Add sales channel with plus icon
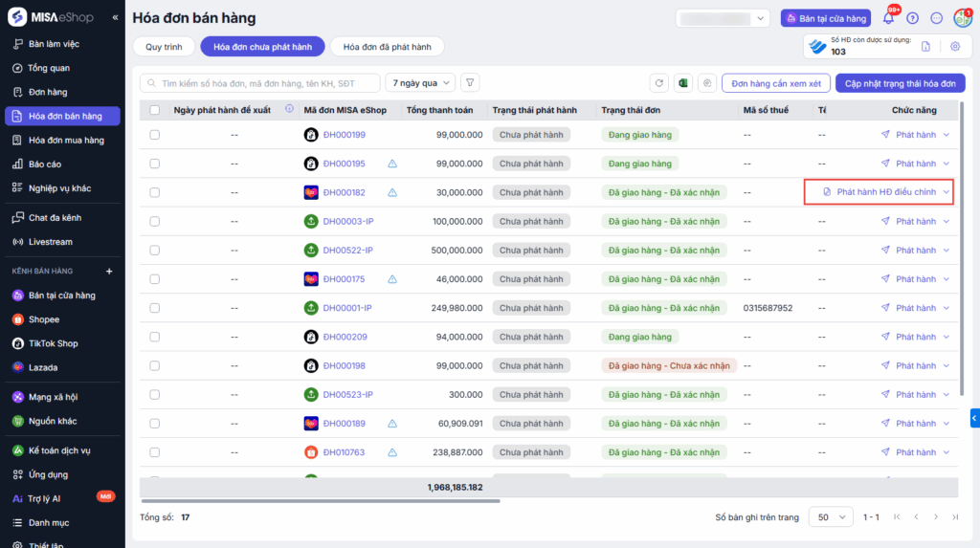The image size is (980, 548). click(108, 272)
